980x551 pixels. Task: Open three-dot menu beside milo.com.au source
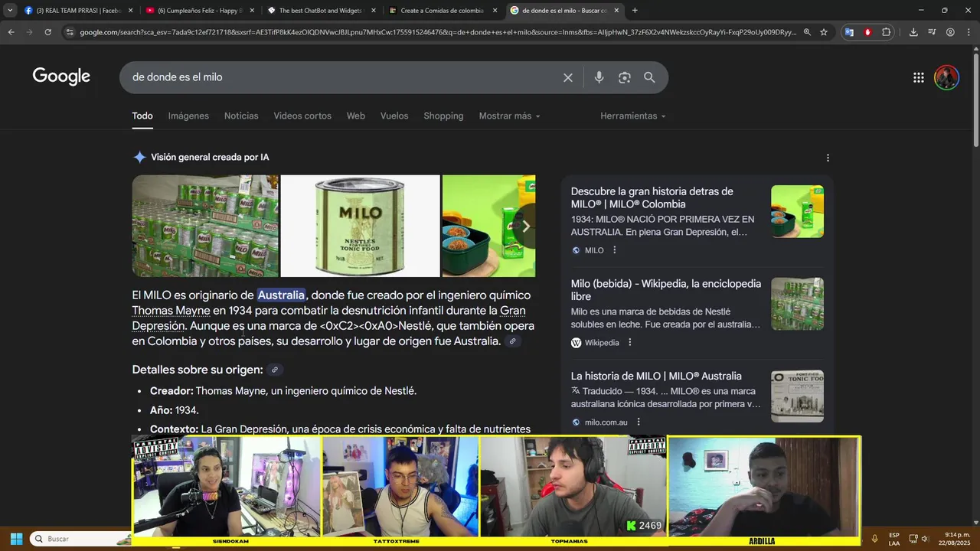pyautogui.click(x=639, y=422)
